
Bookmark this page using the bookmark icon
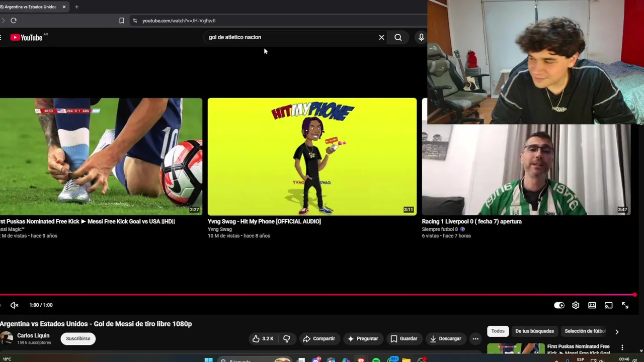121,21
